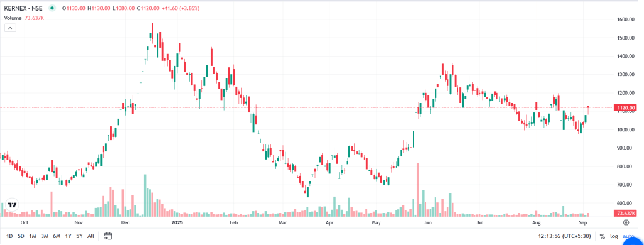Click the green market status dot
The height and width of the screenshot is (245, 644).
click(x=52, y=8)
